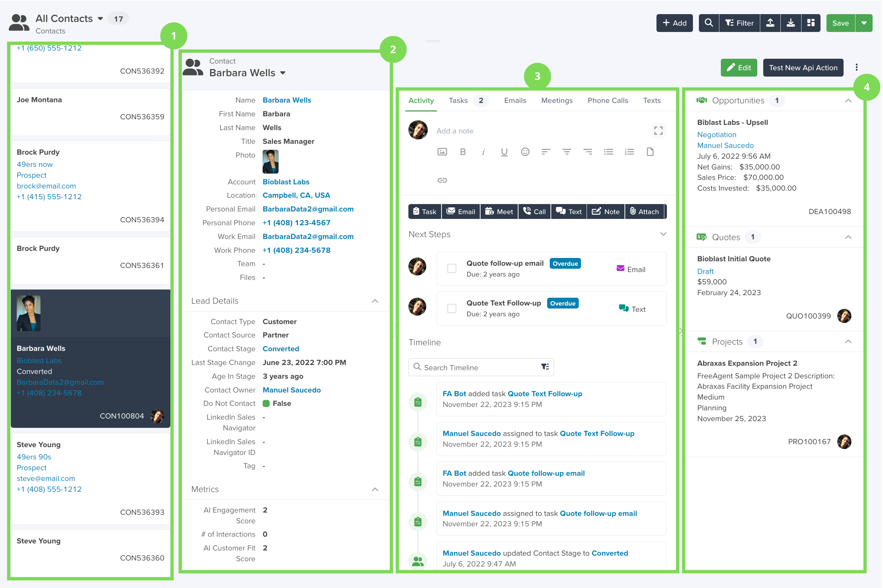Open the timeline filter icon
Screen dimensions: 883x588
[545, 367]
